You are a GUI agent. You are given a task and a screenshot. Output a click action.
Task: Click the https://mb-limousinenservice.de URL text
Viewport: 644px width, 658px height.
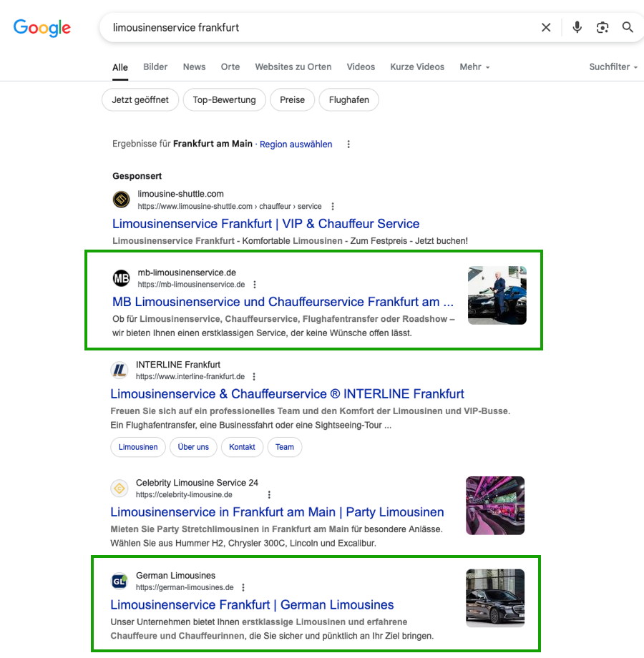(x=191, y=285)
